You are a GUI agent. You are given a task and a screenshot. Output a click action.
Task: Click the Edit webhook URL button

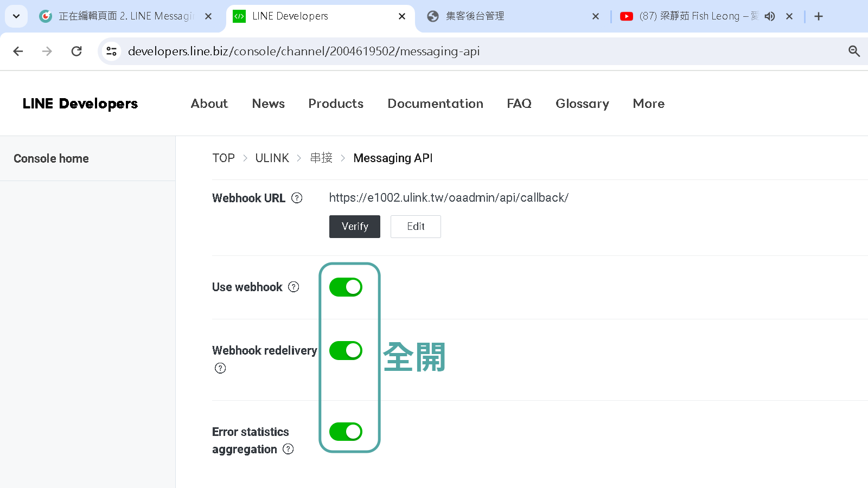tap(416, 227)
